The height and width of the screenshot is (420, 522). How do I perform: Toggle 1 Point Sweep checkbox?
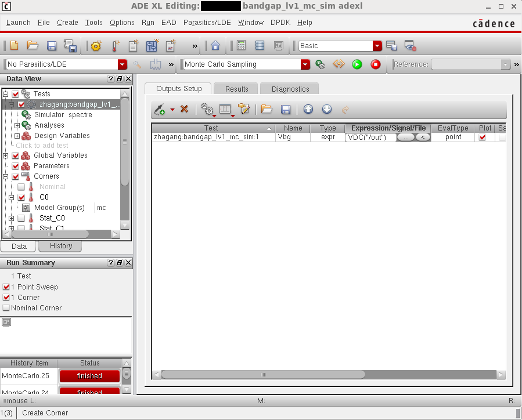(6, 287)
